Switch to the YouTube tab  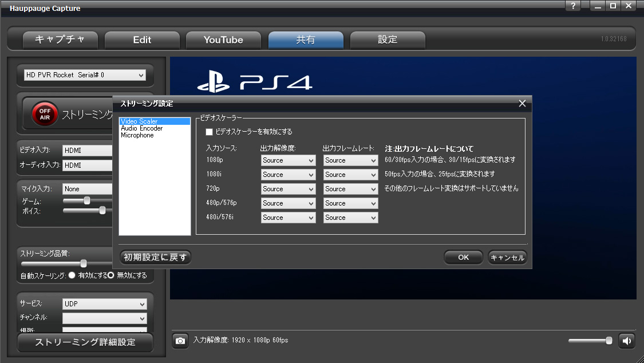[223, 40]
